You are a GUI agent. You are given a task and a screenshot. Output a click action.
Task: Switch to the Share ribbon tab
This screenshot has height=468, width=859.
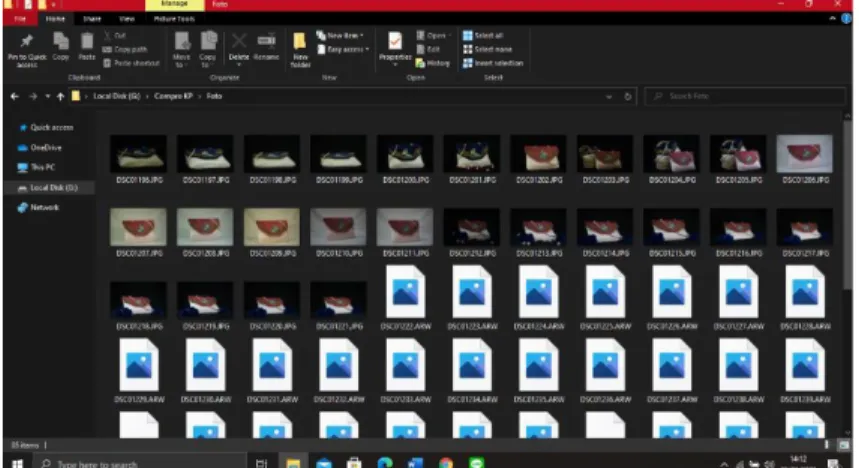coord(92,19)
